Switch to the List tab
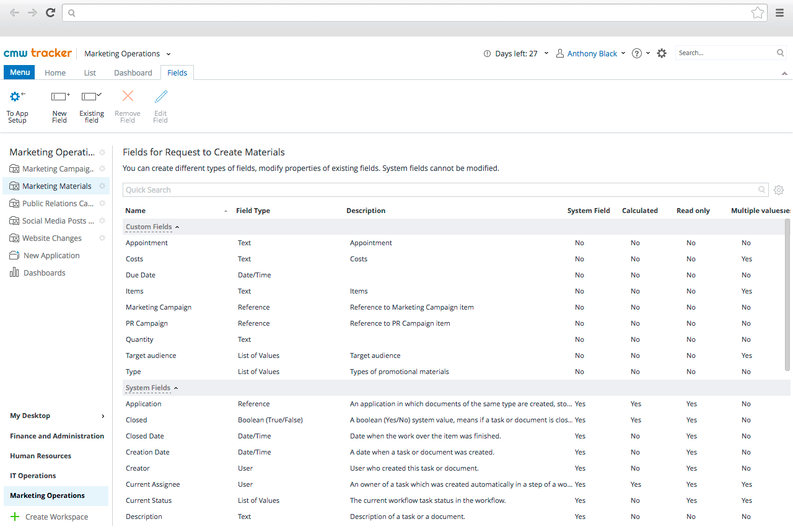The height and width of the screenshot is (532, 793). click(x=89, y=72)
